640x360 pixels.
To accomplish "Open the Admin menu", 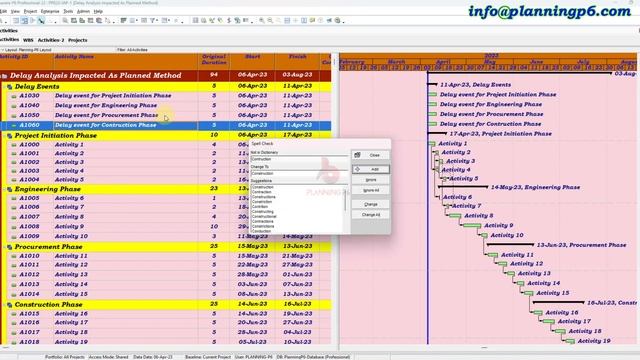I will (x=83, y=11).
